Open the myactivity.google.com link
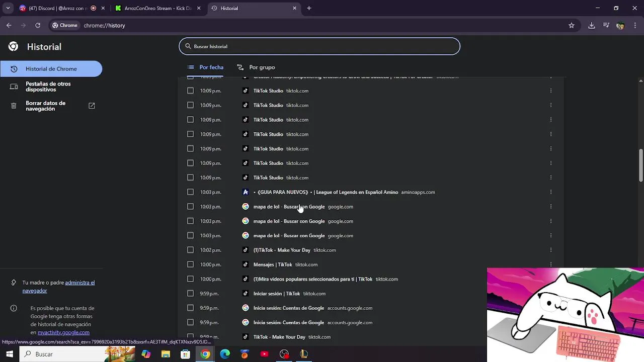Viewport: 644px width, 362px height. point(63,332)
